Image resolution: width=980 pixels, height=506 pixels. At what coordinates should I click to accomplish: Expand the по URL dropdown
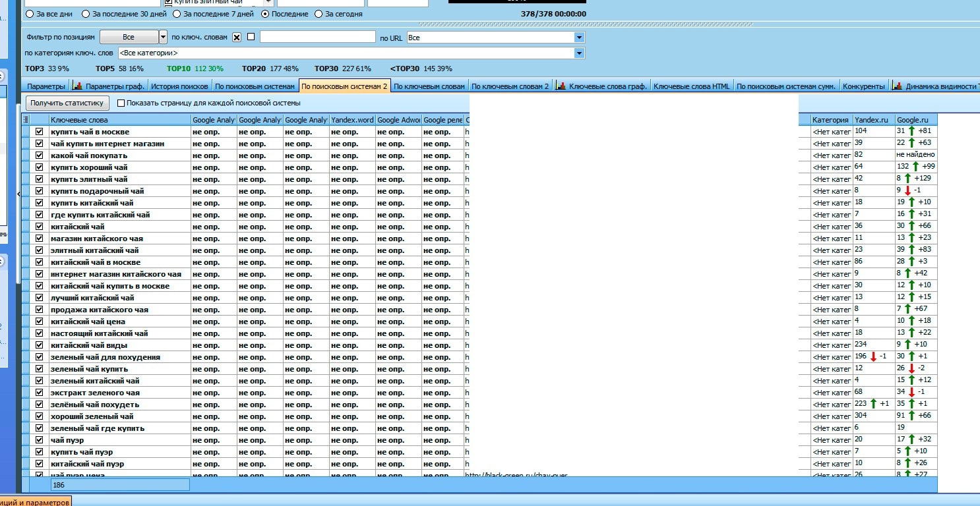tap(579, 38)
